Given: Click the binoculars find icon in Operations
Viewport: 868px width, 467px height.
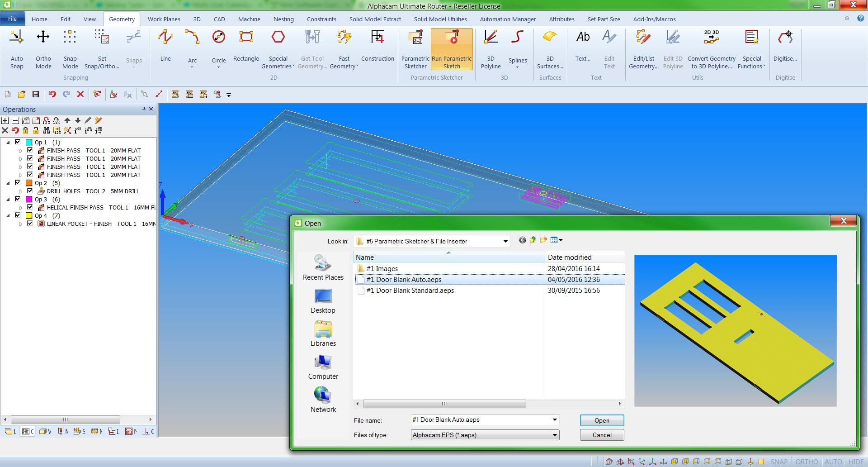Looking at the screenshot, I should [47, 130].
